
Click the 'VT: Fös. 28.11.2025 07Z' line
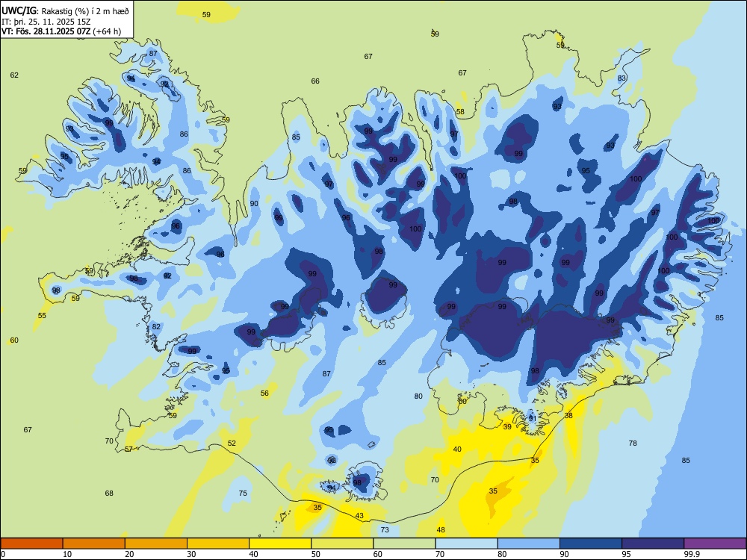[x=46, y=31]
